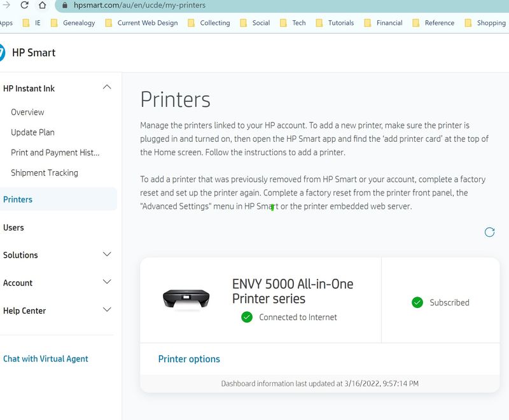Expand the Account menu
The height and width of the screenshot is (420, 509).
(x=107, y=283)
